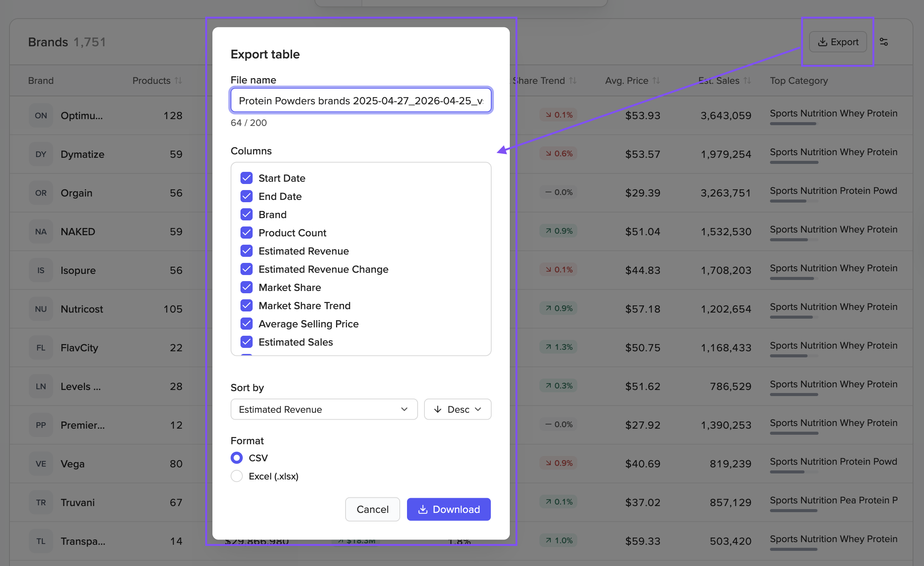
Task: Click the LN avatar for Levels
Action: pos(41,387)
